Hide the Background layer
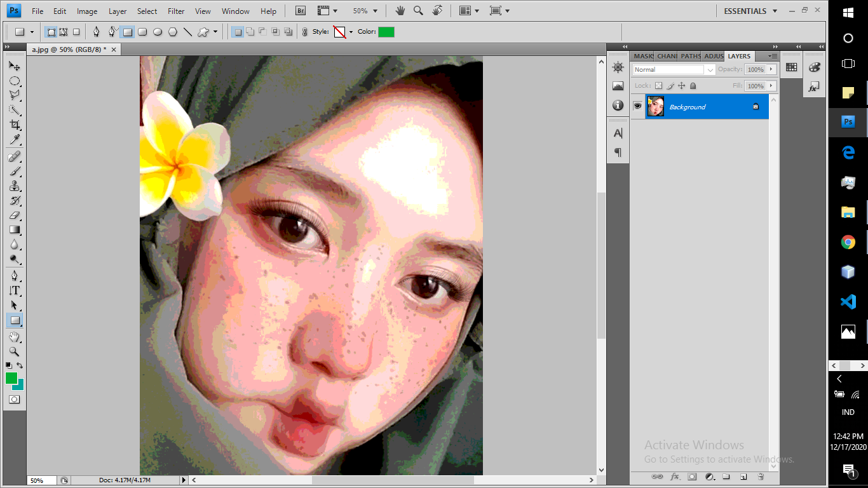 tap(637, 106)
